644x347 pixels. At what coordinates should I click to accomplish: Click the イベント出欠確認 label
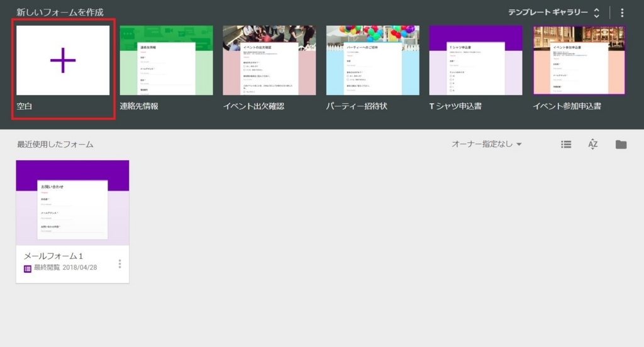(253, 106)
